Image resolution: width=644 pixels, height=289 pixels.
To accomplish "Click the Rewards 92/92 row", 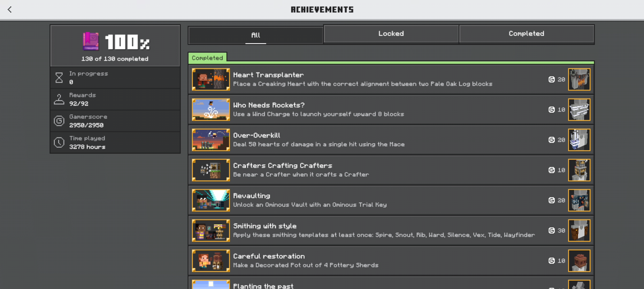I will [x=115, y=99].
